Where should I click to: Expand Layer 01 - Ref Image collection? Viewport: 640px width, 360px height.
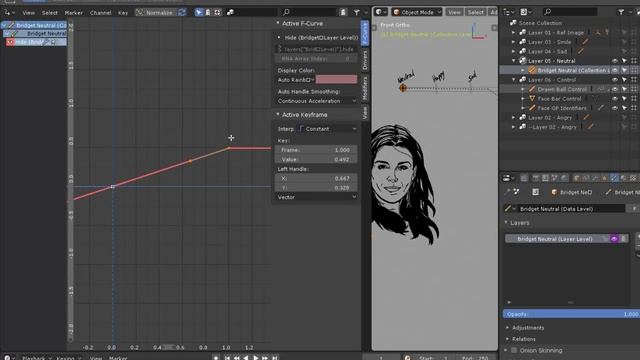coord(513,33)
